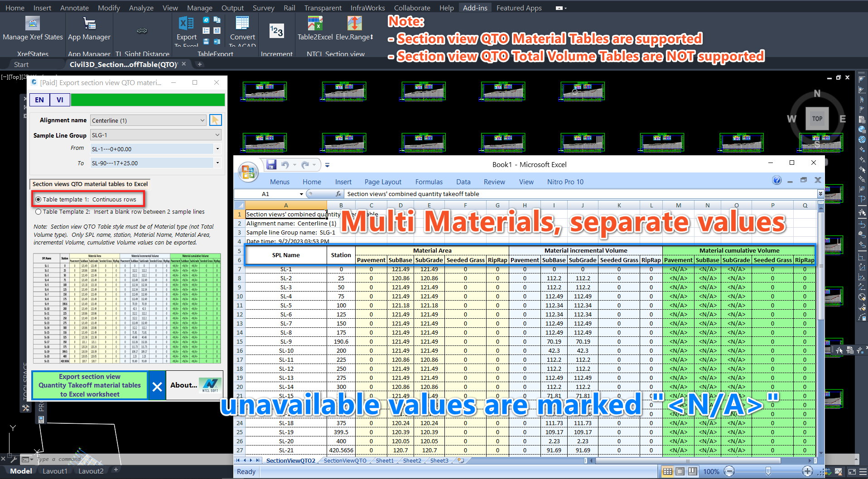Image resolution: width=868 pixels, height=479 pixels.
Task: Launch the App Manager tool
Action: pos(89,29)
